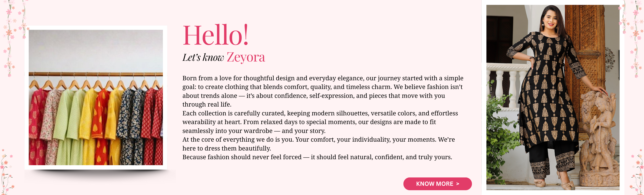Click the sentence starting "At the core"
Viewport: 644px width, 195px height.
(318, 144)
